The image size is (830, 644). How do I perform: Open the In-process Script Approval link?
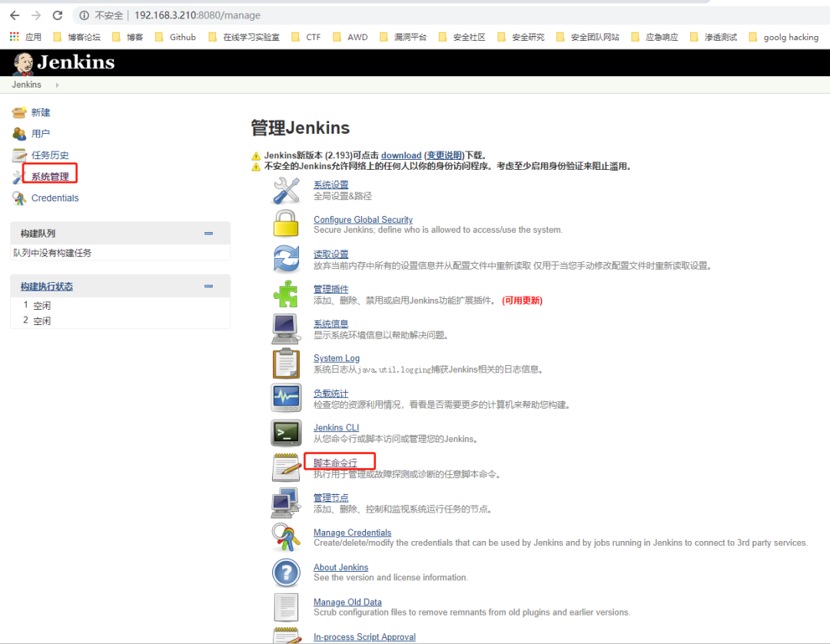[365, 637]
